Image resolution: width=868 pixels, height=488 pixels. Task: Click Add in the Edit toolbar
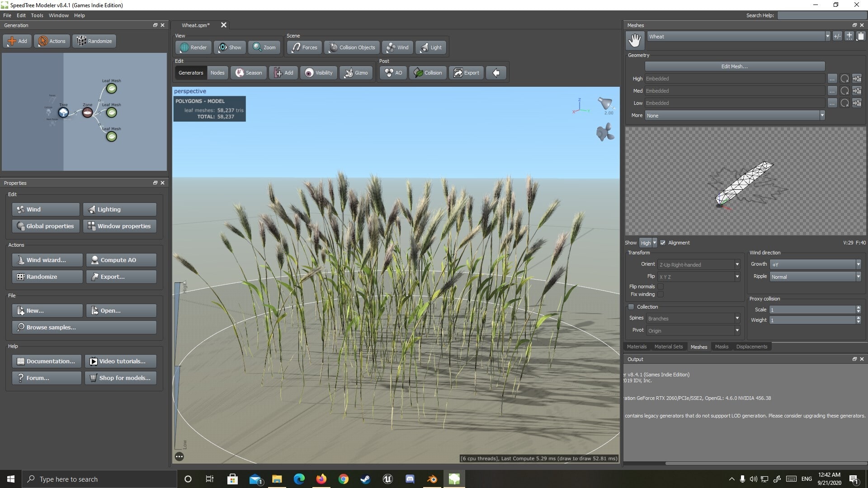point(283,73)
